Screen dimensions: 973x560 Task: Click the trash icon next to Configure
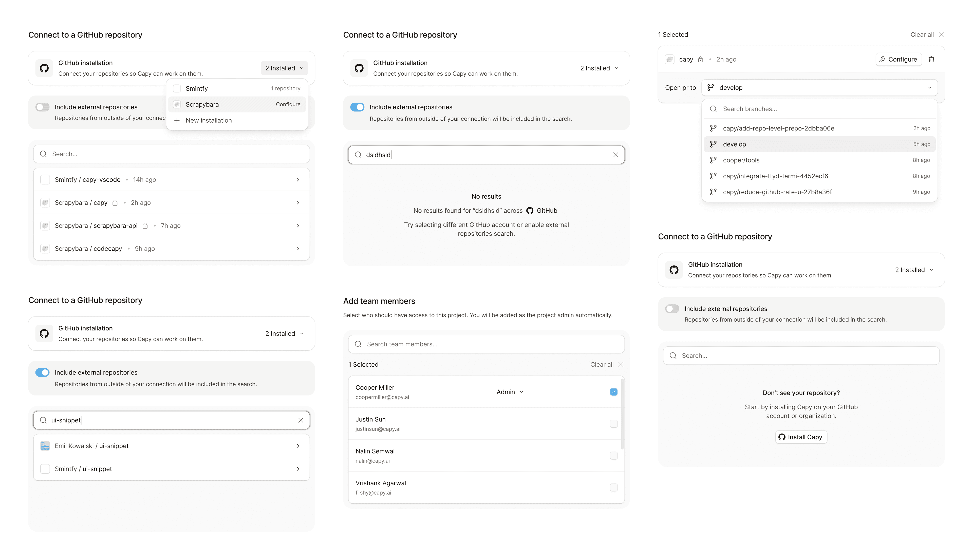tap(931, 59)
